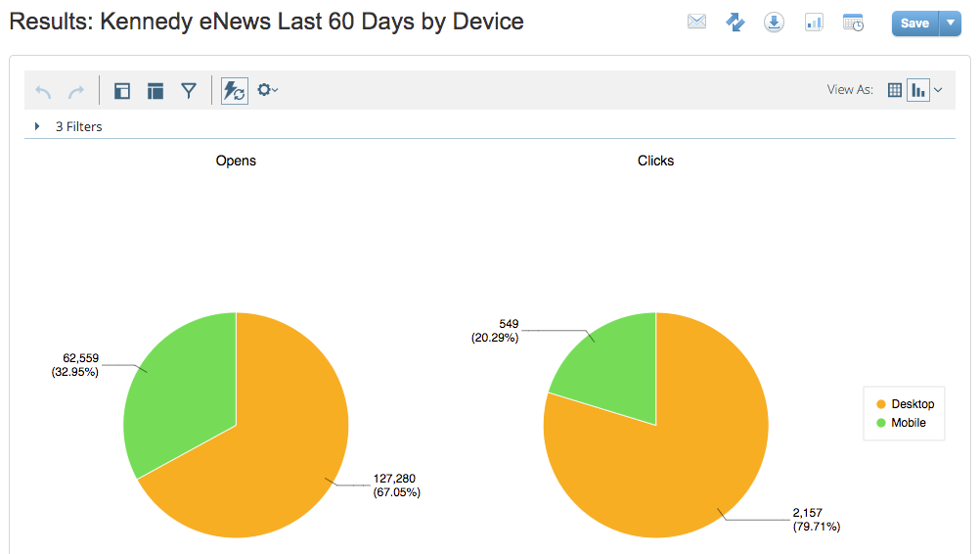Click the Opens chart title
This screenshot has height=554, width=980.
[236, 161]
